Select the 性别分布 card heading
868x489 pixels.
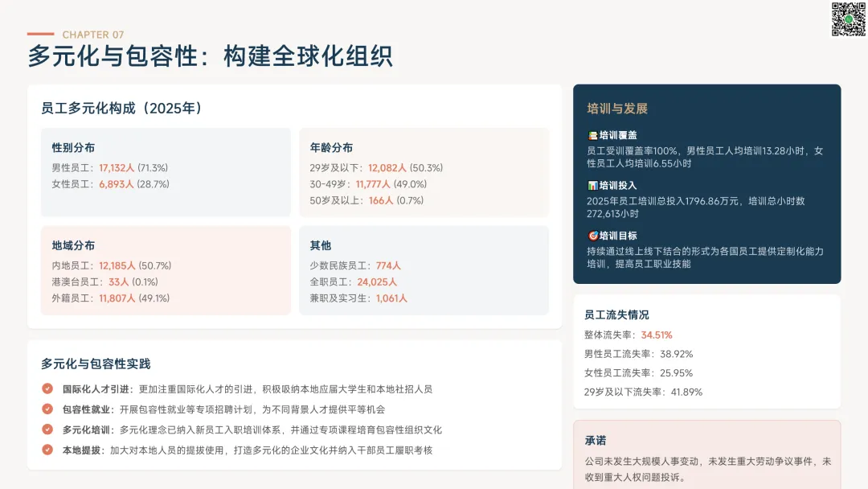click(73, 147)
